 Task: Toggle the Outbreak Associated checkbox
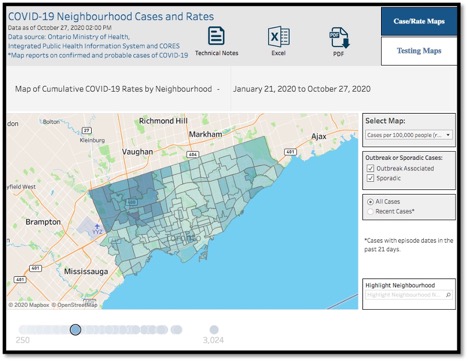pyautogui.click(x=370, y=168)
